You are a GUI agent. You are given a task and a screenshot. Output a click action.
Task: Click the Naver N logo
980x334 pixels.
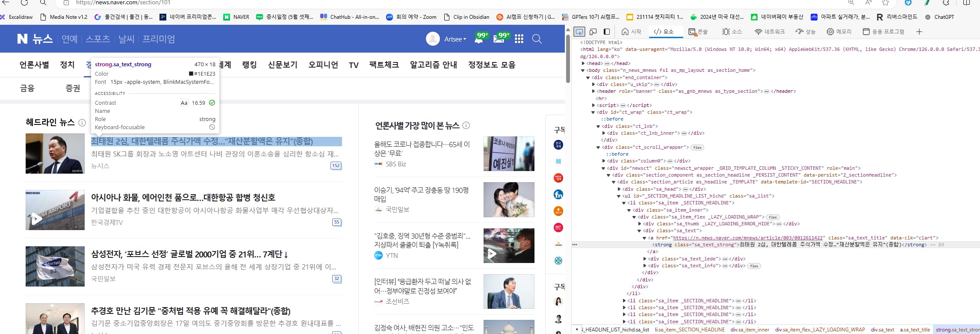click(22, 39)
